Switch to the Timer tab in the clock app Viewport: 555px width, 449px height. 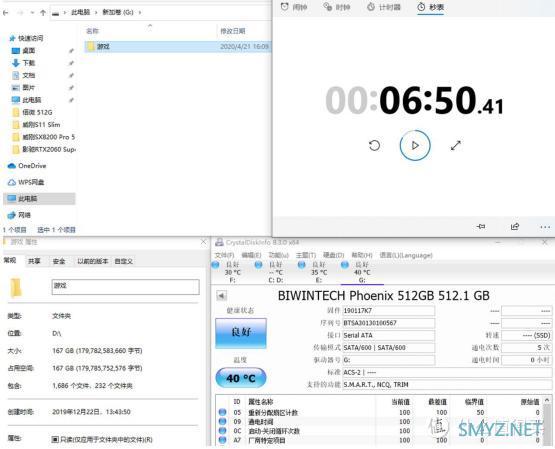point(384,7)
